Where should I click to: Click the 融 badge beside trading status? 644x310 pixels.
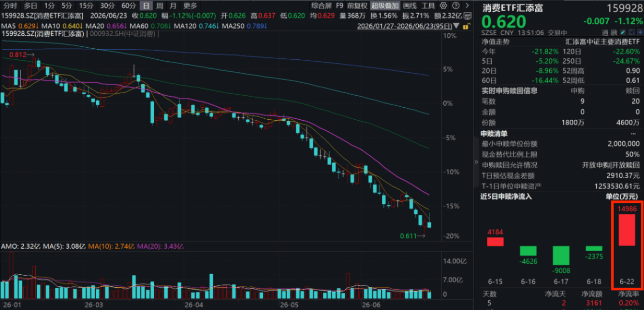[x=614, y=32]
